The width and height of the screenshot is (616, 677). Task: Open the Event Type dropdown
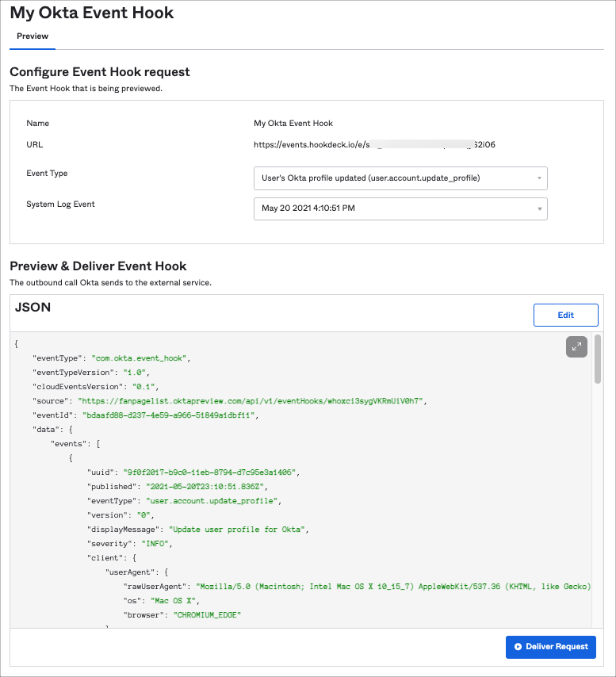coord(400,178)
